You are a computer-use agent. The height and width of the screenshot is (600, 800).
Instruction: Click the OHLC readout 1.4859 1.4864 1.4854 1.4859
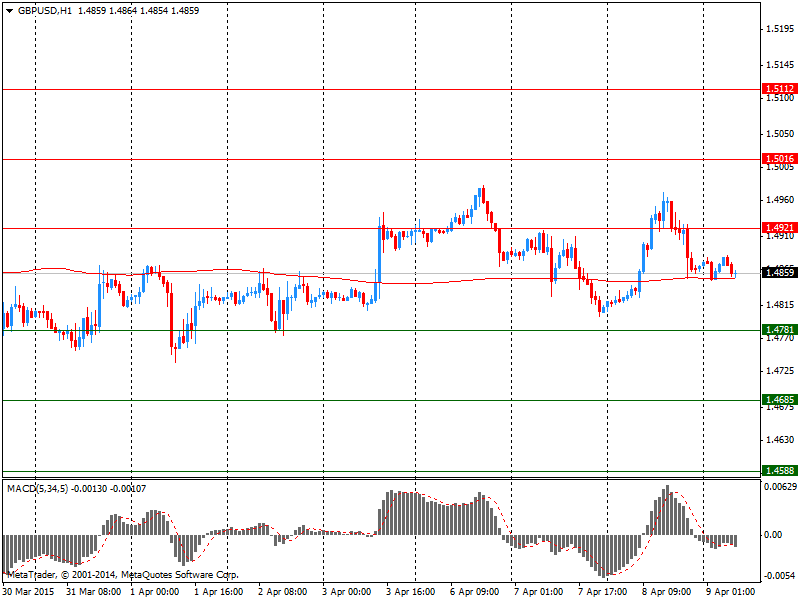pos(138,11)
